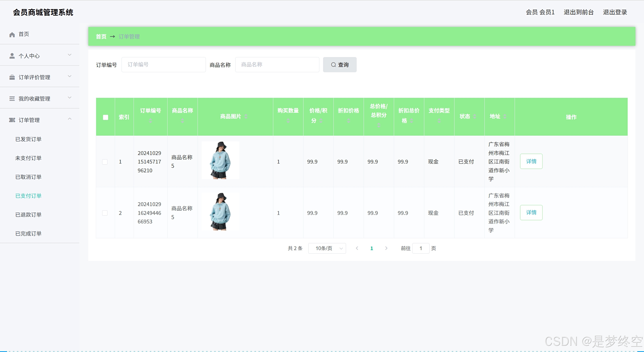Open the 10条/页 page size dropdown
Image resolution: width=644 pixels, height=352 pixels.
point(327,248)
